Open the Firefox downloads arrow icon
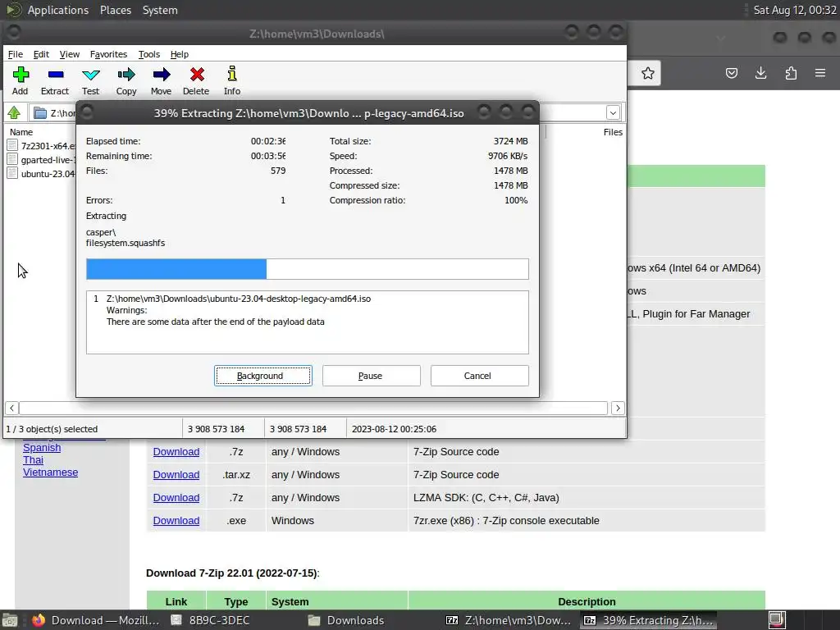 [760, 73]
